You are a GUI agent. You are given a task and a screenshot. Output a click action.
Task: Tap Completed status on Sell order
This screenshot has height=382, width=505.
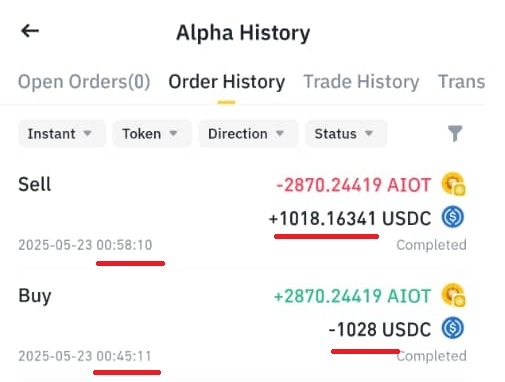tap(431, 245)
